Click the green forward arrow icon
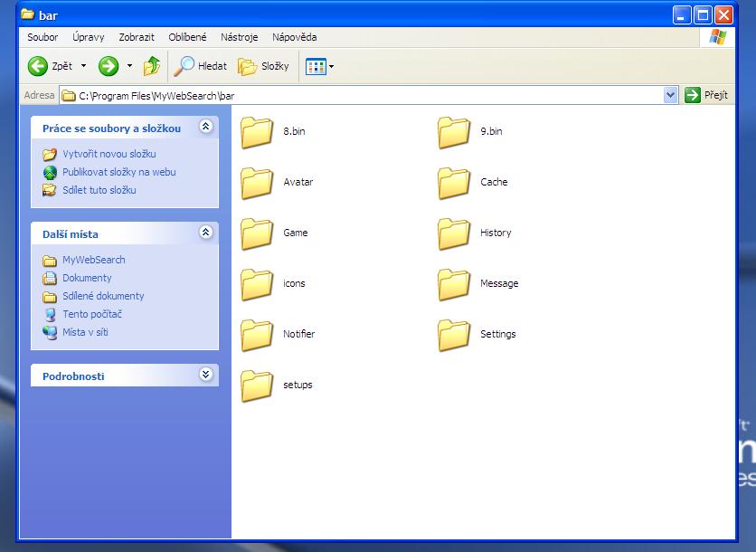 (x=109, y=66)
